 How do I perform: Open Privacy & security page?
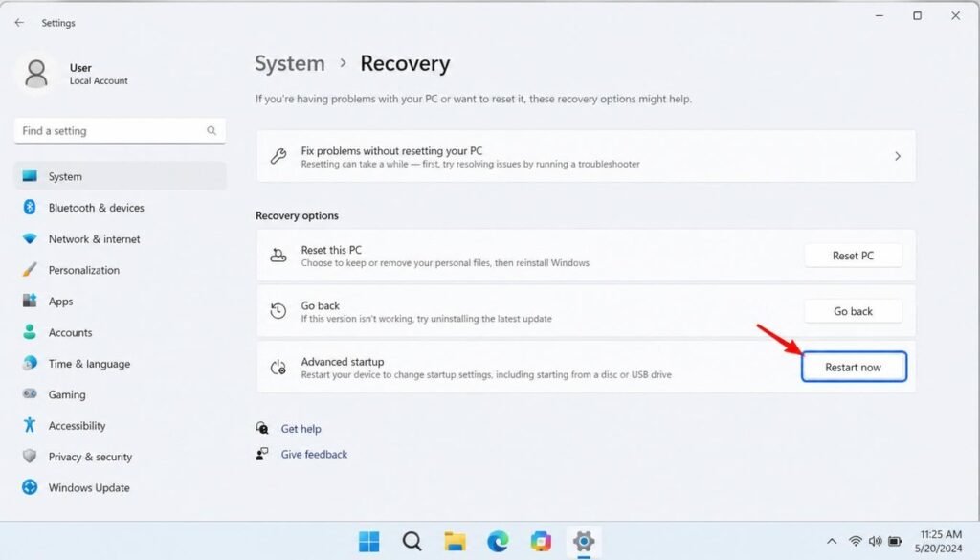point(120,457)
